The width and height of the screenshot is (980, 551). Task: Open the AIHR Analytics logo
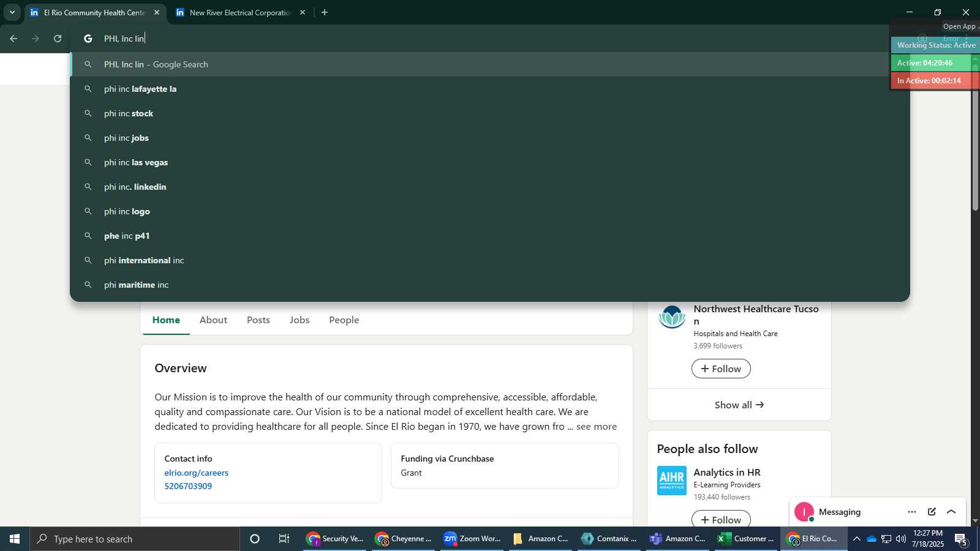click(672, 481)
